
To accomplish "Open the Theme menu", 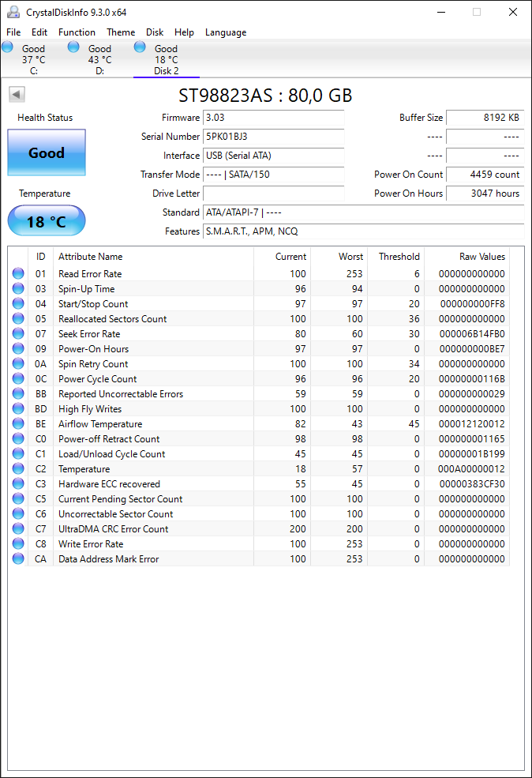I will [121, 32].
